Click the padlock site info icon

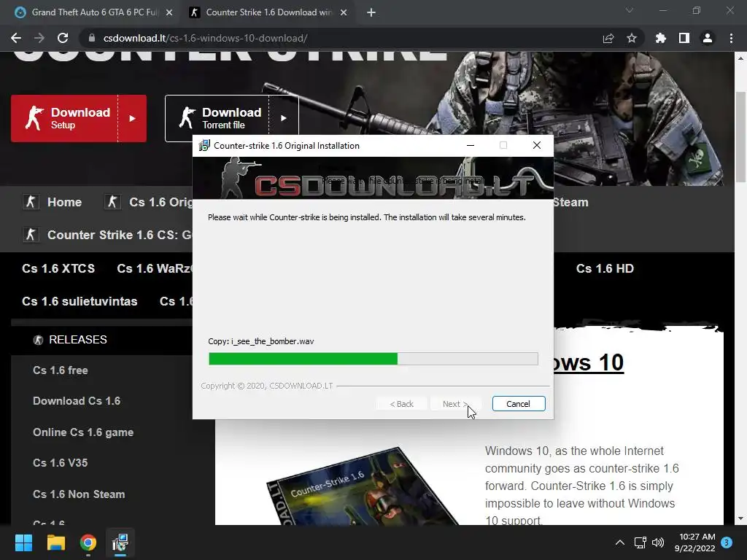92,38
